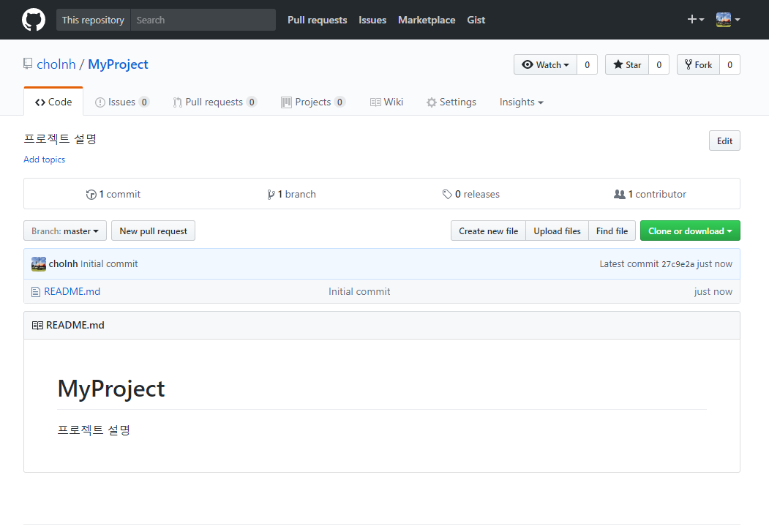This screenshot has width=769, height=532.
Task: Click the people icon next to 1 contributor
Action: [620, 194]
